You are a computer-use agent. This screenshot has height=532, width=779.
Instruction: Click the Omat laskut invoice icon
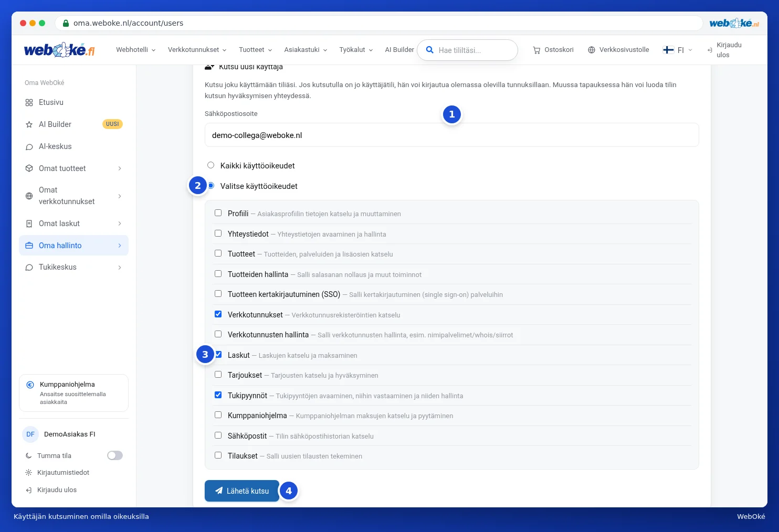coord(29,224)
